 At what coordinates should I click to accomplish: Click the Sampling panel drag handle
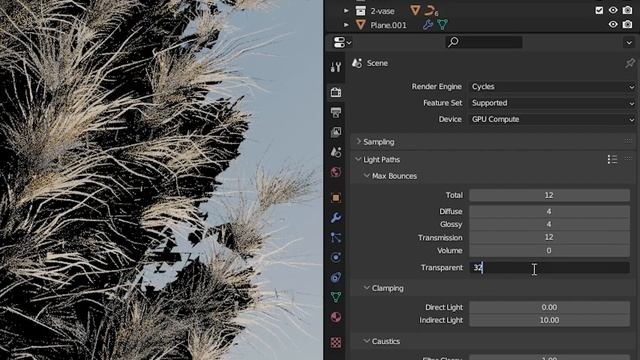coord(628,141)
